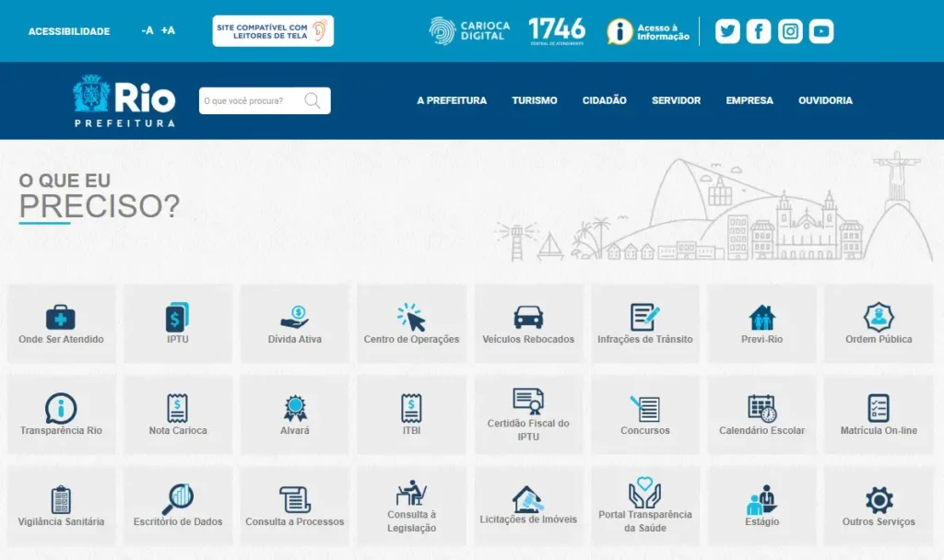The width and height of the screenshot is (944, 560).
Task: Expand the Empresa navigation menu
Action: pos(749,100)
